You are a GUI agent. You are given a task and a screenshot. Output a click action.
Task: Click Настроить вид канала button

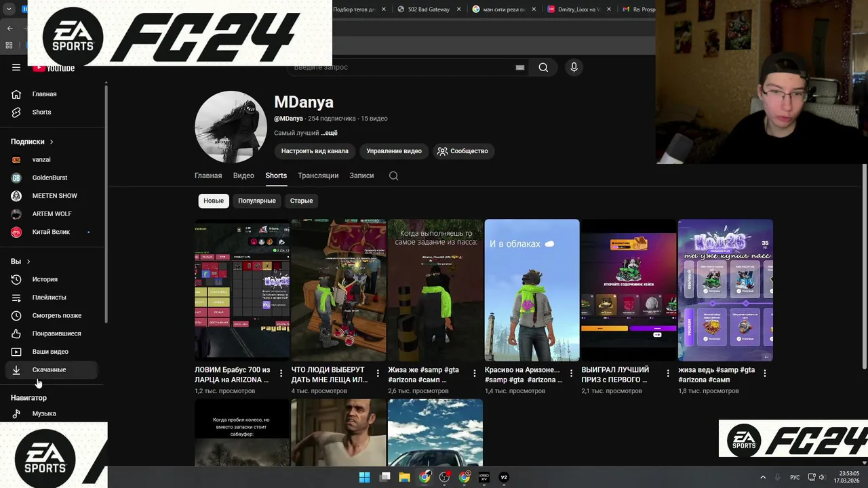click(315, 151)
